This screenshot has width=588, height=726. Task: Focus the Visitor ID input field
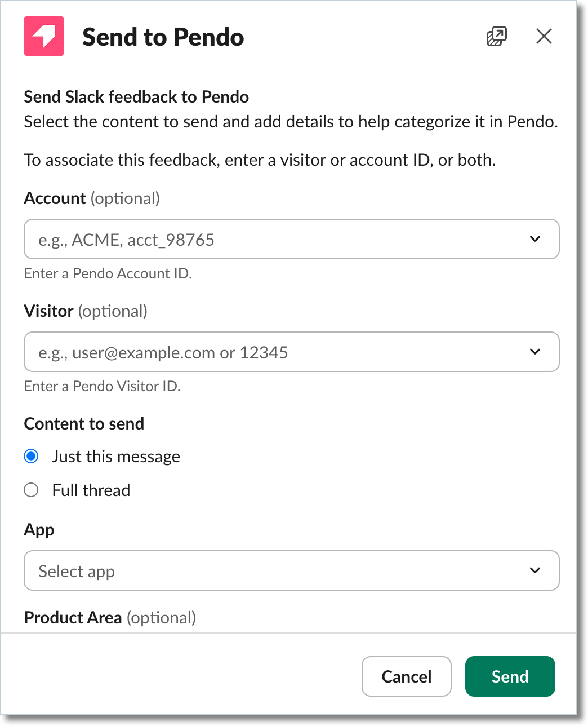point(292,352)
